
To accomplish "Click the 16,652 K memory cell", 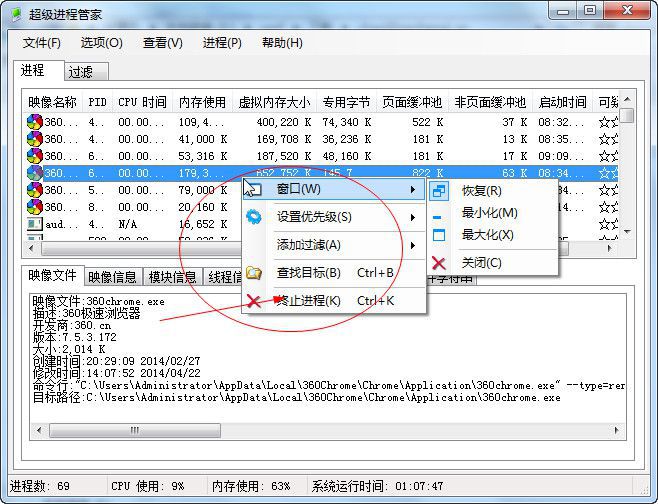I will click(x=203, y=224).
